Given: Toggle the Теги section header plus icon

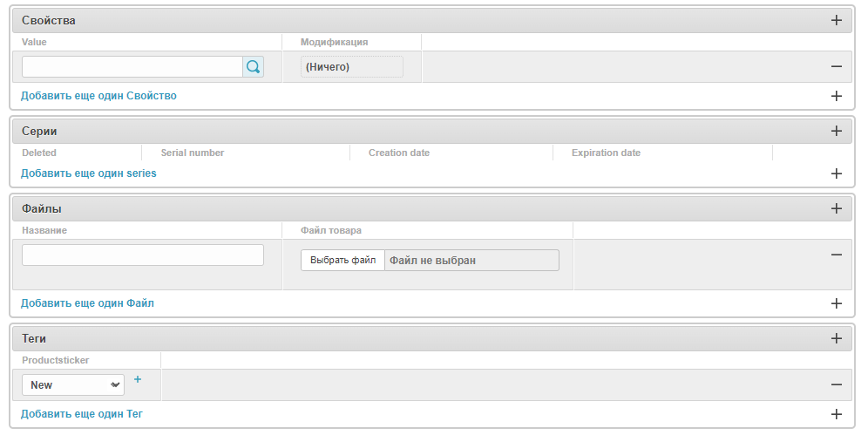Looking at the screenshot, I should 837,338.
